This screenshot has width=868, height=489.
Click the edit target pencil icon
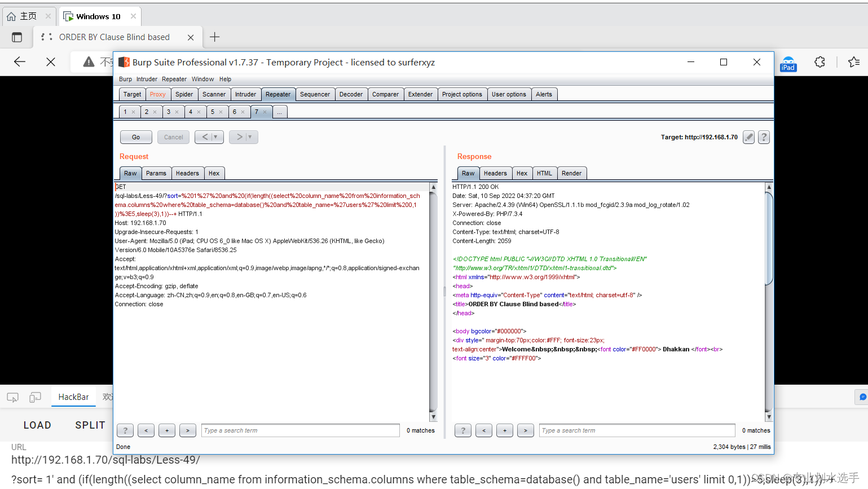coord(748,137)
